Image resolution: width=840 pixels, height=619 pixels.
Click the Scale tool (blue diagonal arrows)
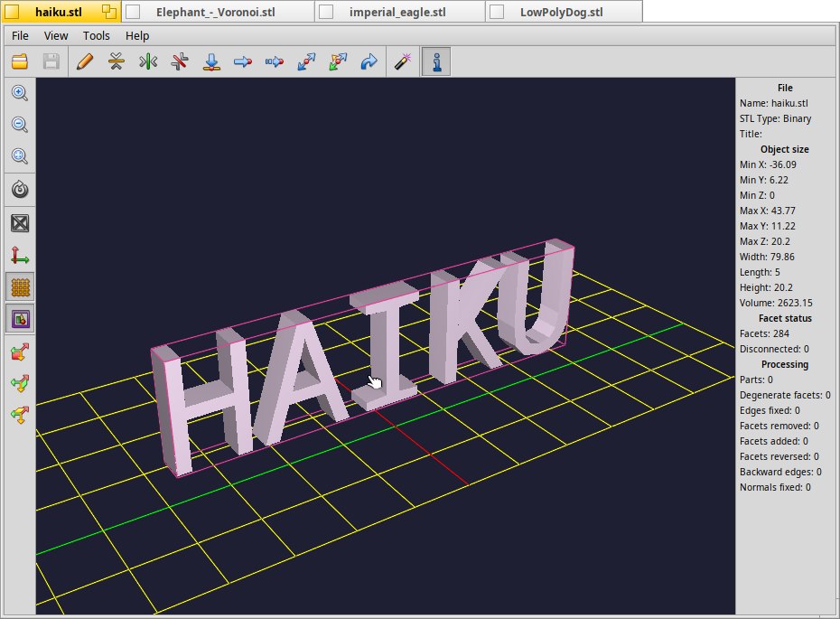[x=306, y=61]
